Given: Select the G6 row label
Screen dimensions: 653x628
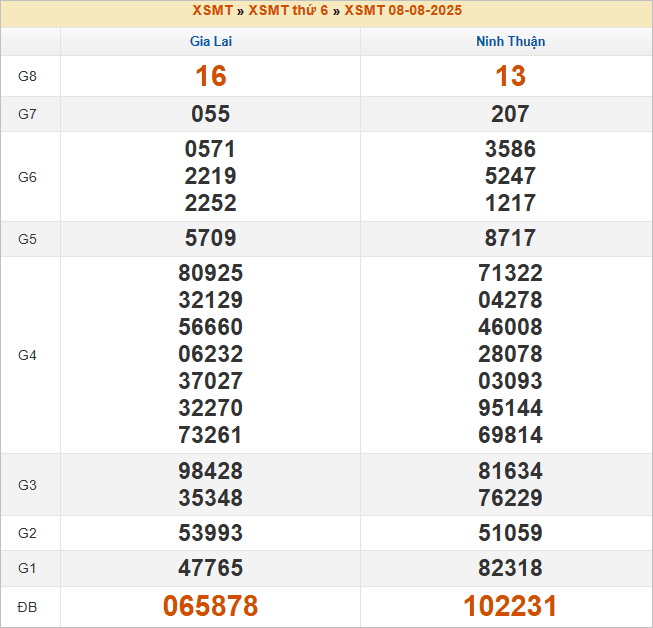Looking at the screenshot, I should 27,177.
